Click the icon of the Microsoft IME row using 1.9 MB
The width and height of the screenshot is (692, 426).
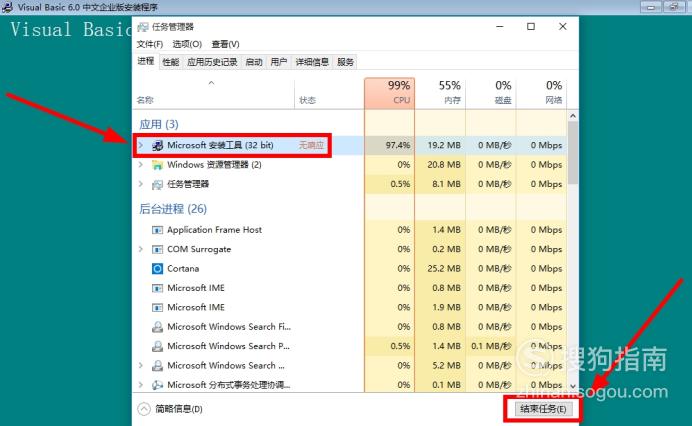pyautogui.click(x=157, y=308)
